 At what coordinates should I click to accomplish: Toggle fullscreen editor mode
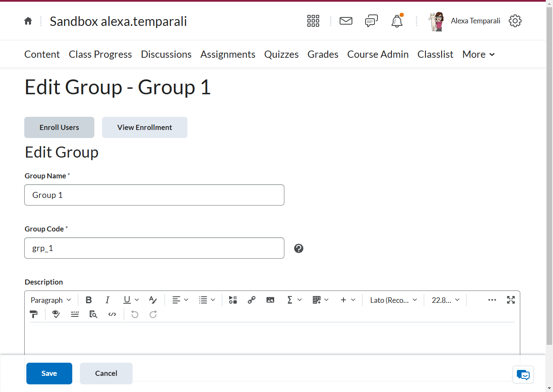(511, 300)
